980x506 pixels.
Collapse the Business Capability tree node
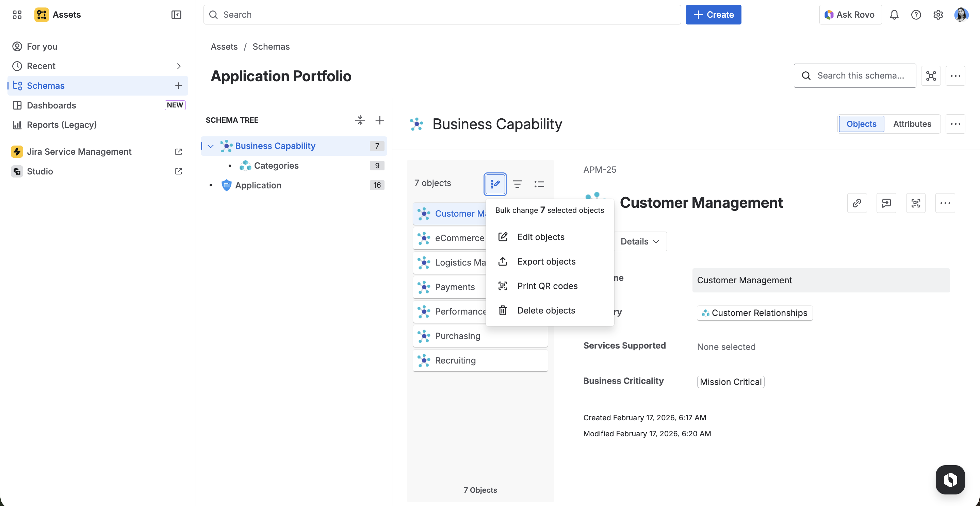click(210, 146)
